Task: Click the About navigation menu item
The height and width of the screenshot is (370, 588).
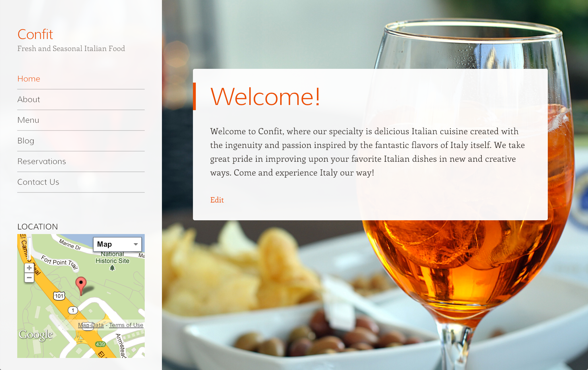Action: click(29, 99)
